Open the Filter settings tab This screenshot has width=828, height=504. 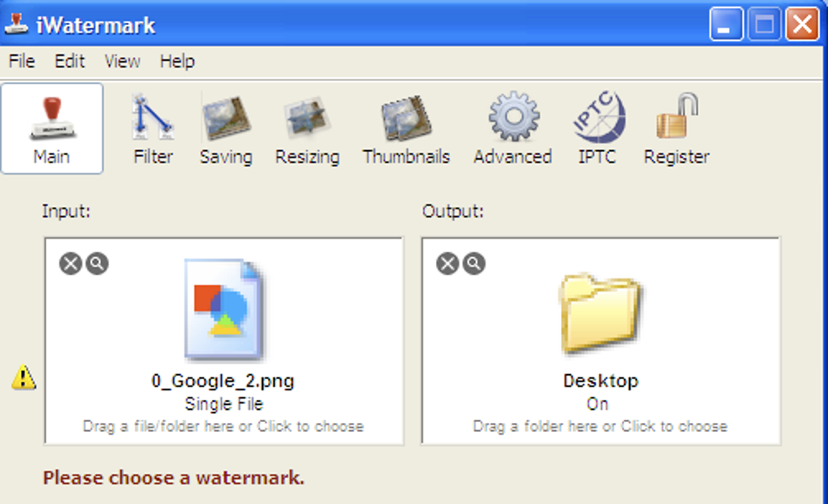(153, 129)
